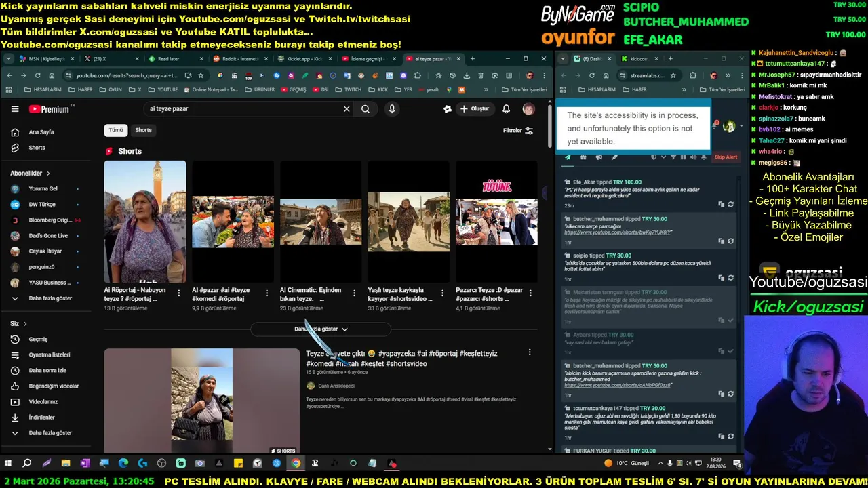Expand the Streamlabs filter chevron beside the shield icon
The image size is (868, 488).
click(x=663, y=157)
